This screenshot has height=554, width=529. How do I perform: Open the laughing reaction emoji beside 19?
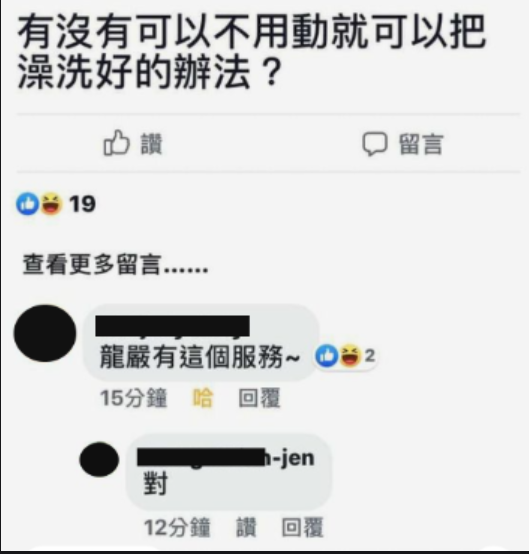[51, 204]
